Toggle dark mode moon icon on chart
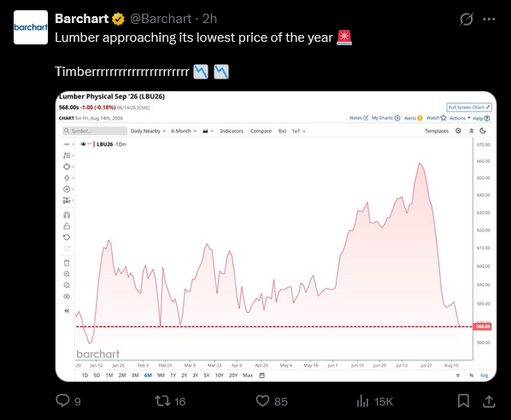The width and height of the screenshot is (511, 420). click(x=483, y=131)
